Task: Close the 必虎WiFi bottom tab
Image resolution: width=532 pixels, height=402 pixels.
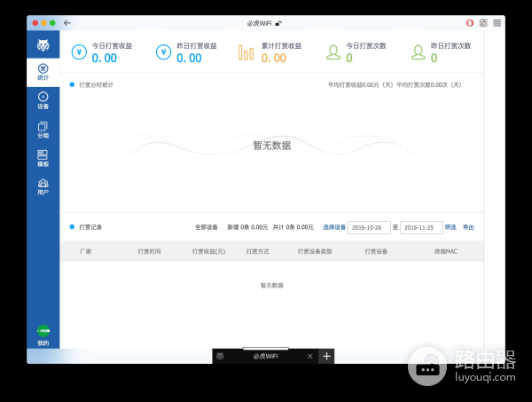Action: (309, 356)
